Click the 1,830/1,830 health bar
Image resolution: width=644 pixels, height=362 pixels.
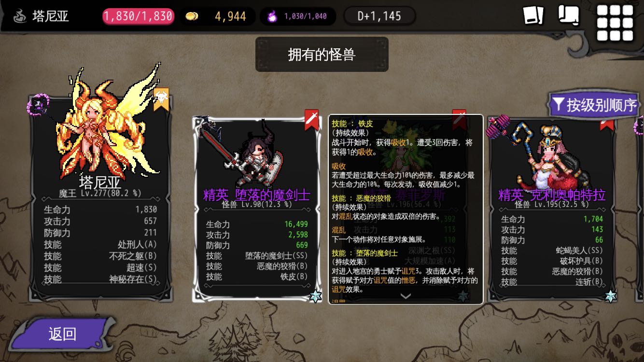click(x=138, y=16)
